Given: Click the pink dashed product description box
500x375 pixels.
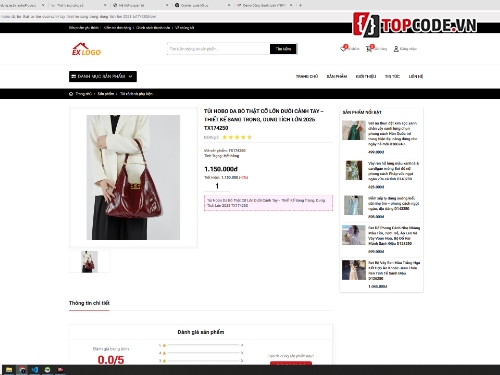Looking at the screenshot, I should pyautogui.click(x=268, y=203).
